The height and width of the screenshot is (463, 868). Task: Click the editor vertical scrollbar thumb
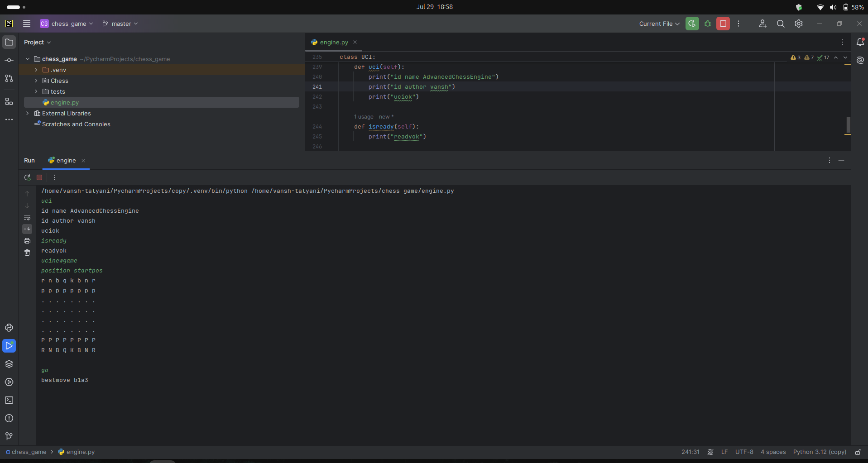coord(848,125)
